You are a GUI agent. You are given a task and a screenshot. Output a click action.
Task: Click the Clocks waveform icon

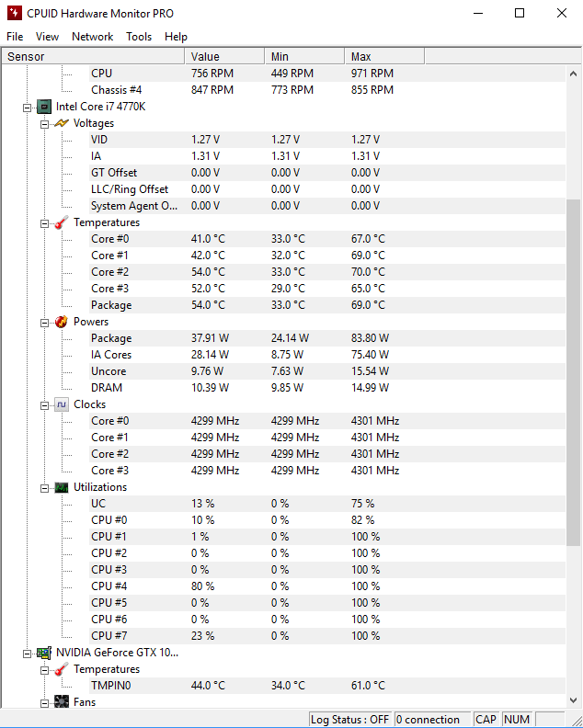(62, 404)
